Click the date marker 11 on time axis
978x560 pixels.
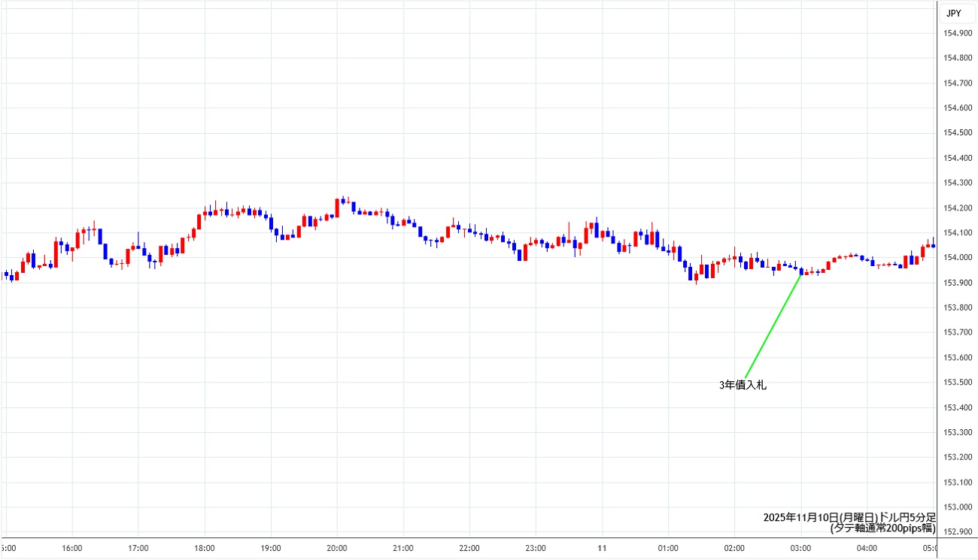(x=602, y=548)
